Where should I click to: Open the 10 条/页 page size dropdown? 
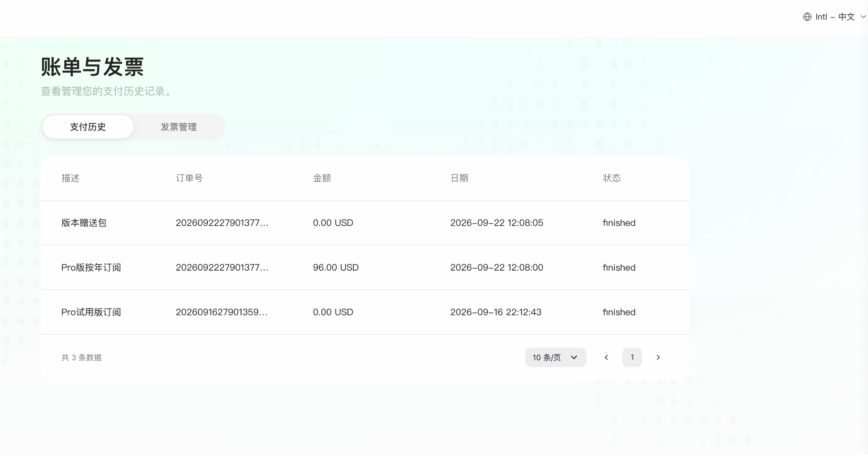tap(556, 357)
